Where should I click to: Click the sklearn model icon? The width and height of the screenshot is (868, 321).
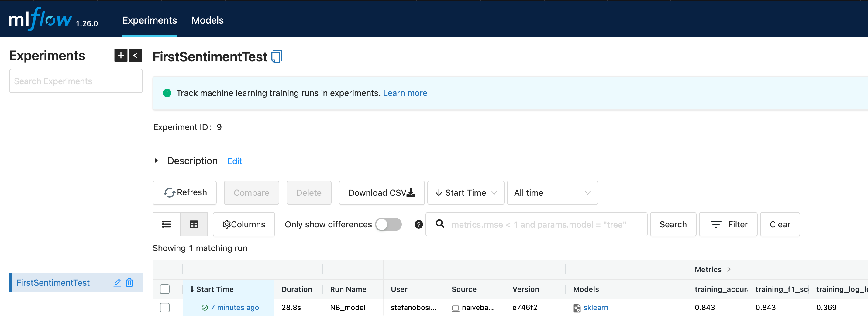(577, 308)
